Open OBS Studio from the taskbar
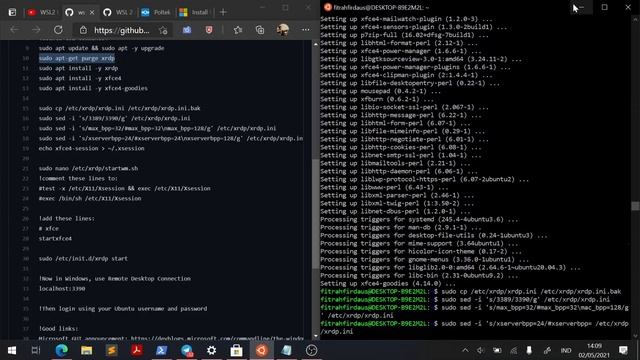The height and width of the screenshot is (360, 640). [311, 350]
